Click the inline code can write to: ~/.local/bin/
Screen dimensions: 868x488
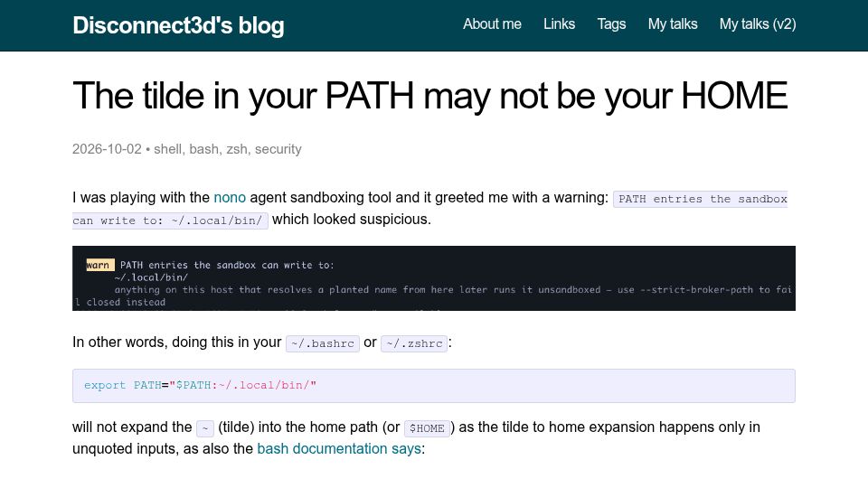point(170,221)
